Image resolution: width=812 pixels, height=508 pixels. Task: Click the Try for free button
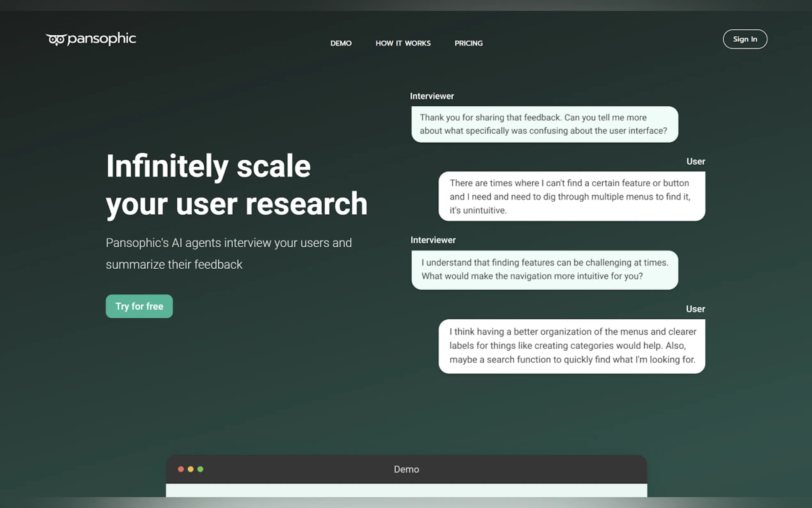tap(139, 306)
